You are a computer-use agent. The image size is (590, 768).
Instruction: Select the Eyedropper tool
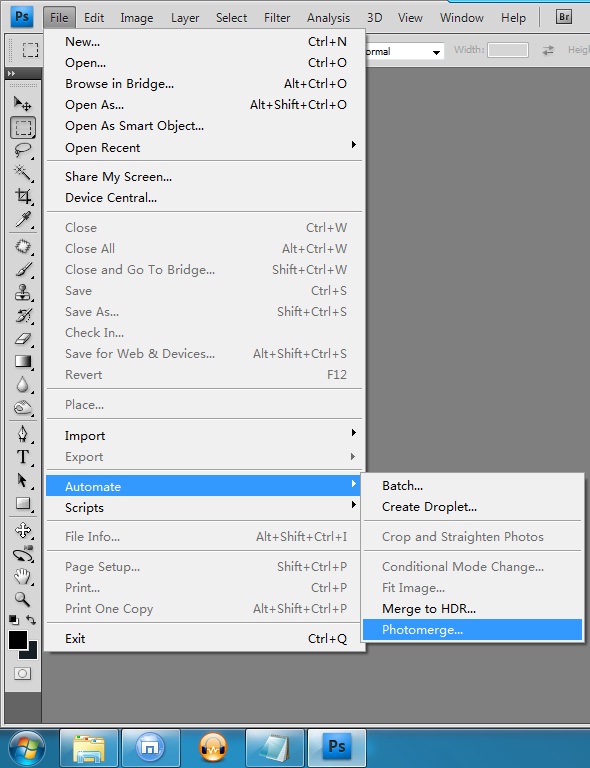(23, 219)
